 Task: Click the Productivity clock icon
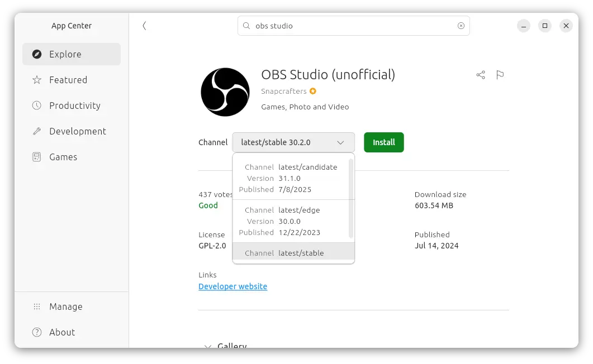(x=37, y=106)
